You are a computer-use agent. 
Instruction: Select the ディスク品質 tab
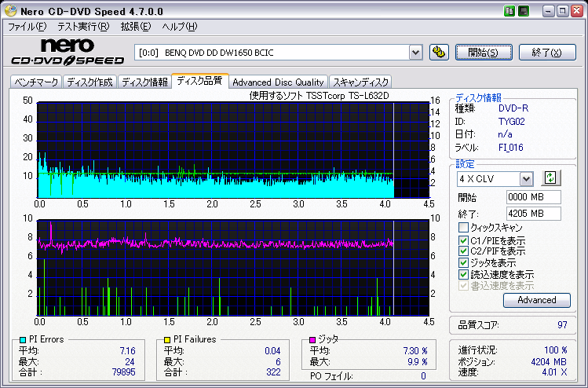199,80
